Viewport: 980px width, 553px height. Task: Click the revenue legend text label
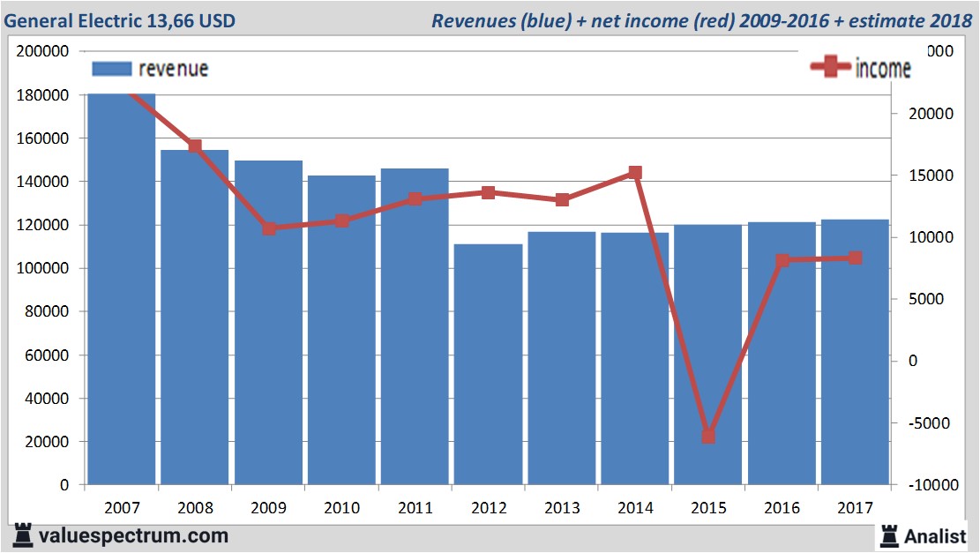click(x=173, y=69)
